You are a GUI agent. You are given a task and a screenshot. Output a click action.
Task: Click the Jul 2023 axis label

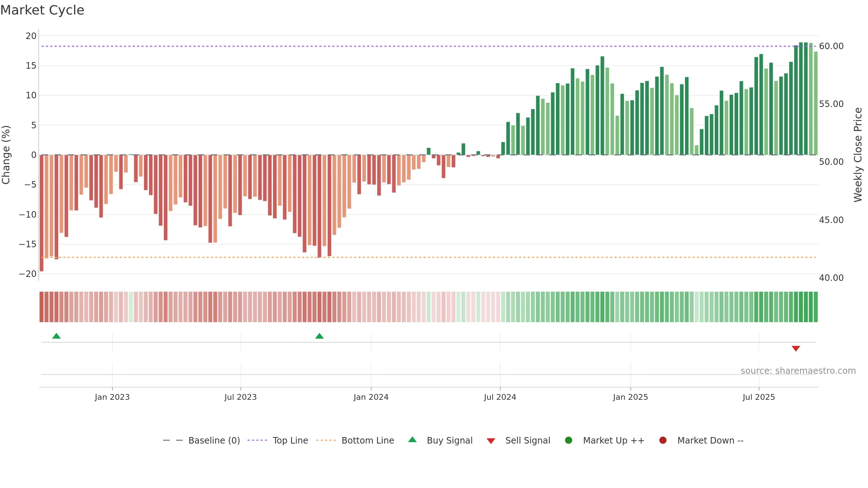[x=241, y=397]
